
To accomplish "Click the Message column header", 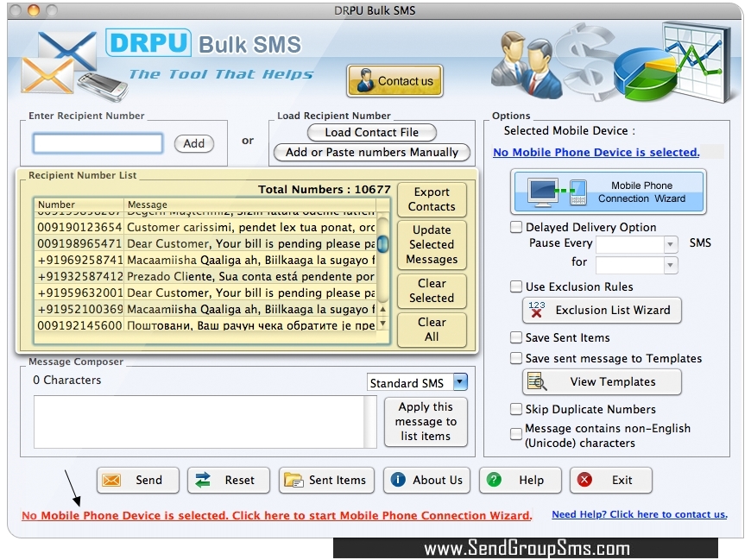I will pos(250,204).
